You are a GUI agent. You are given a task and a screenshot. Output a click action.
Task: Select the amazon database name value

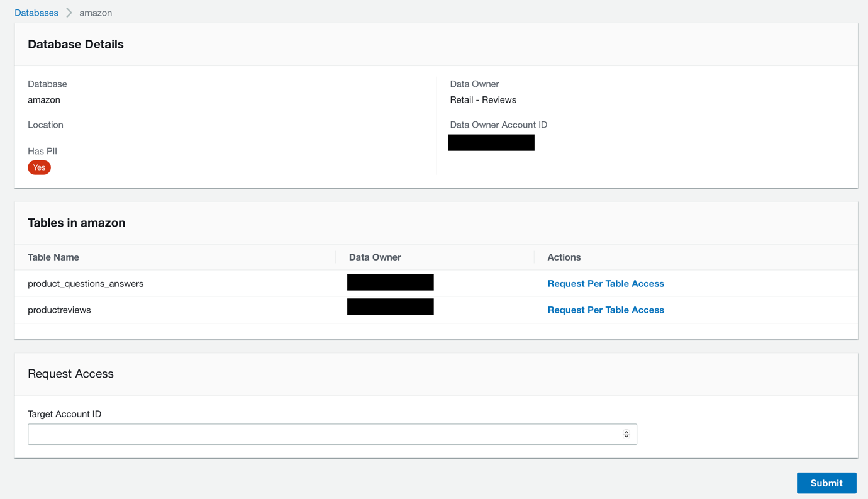point(44,100)
